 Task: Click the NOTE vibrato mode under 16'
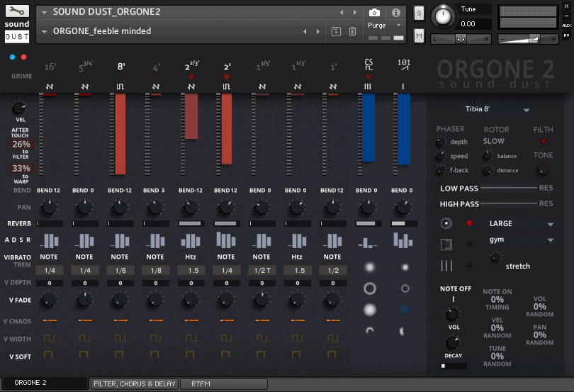click(49, 257)
